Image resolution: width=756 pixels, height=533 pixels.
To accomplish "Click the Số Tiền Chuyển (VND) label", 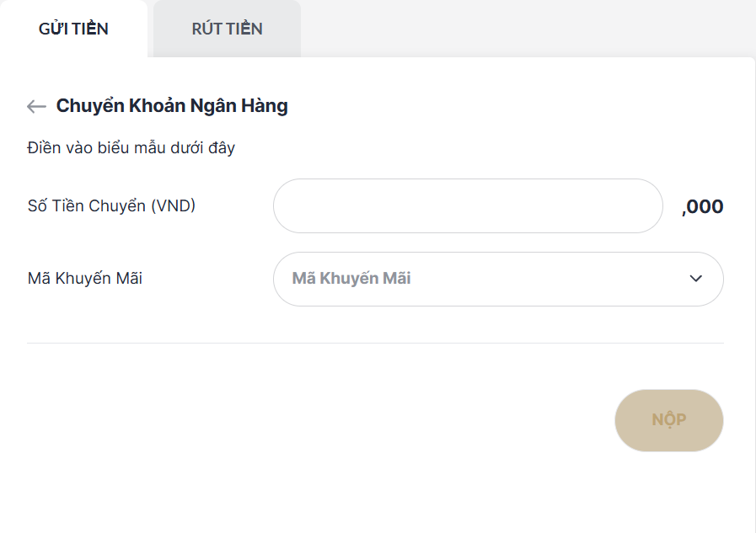I will coord(110,205).
